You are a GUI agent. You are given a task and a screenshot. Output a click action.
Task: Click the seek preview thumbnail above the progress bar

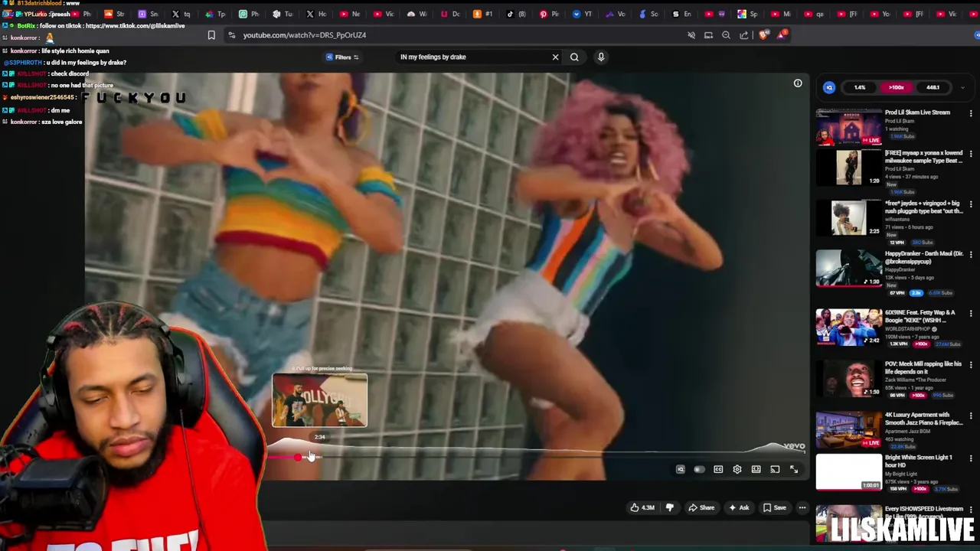tap(319, 400)
